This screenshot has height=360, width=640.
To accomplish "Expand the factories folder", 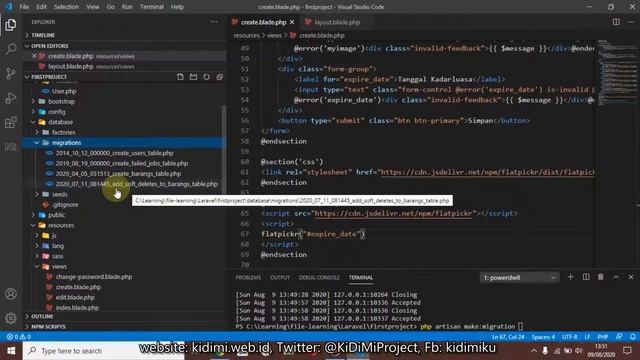I will point(63,132).
